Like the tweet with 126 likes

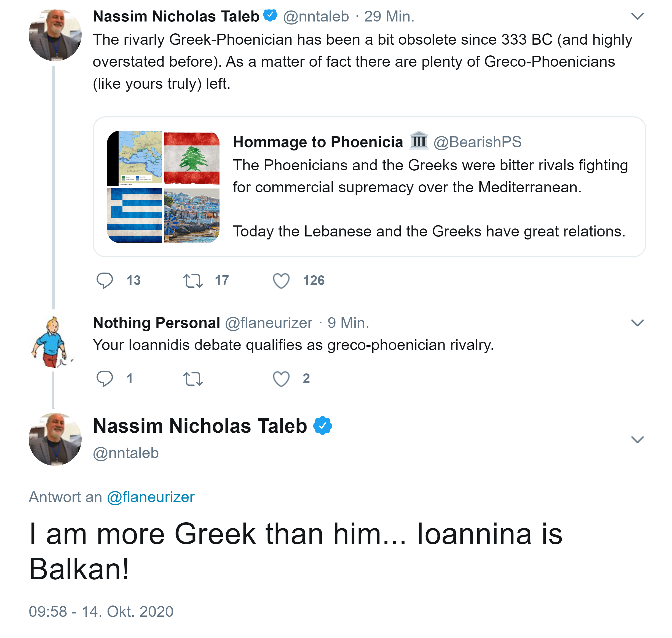point(281,281)
